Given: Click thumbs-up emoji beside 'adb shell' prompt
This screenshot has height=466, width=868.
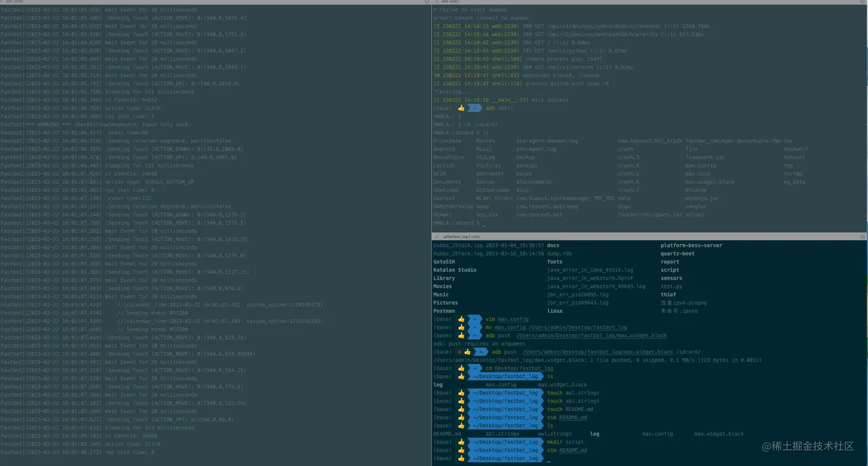Looking at the screenshot, I should (461, 108).
